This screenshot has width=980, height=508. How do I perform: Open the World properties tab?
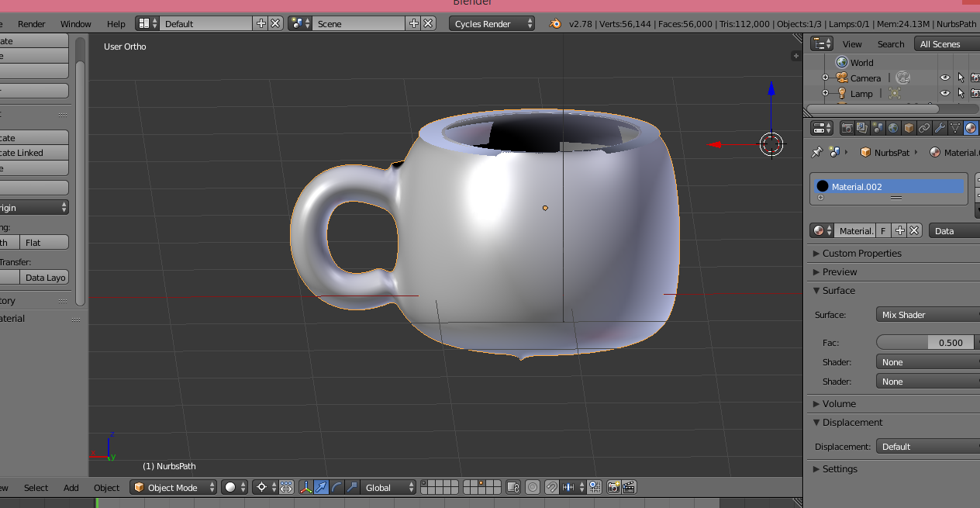[894, 128]
